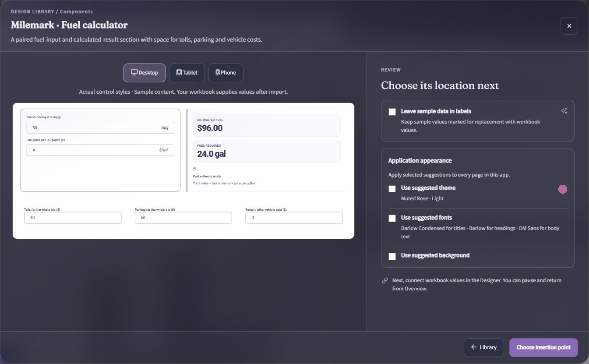Click 'Fuel estimate ready' status text
The height and width of the screenshot is (364, 589).
(x=207, y=177)
